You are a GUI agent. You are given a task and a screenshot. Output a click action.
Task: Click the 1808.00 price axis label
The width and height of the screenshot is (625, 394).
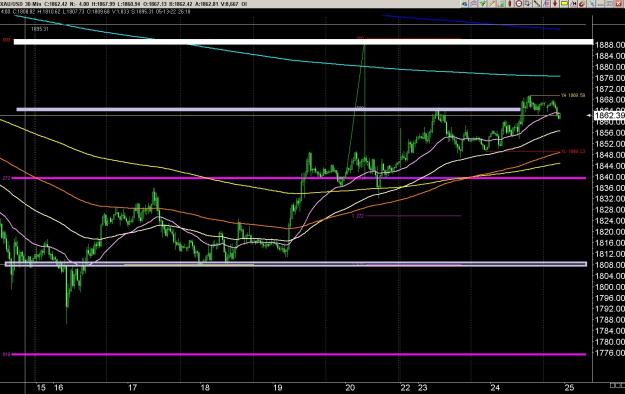coord(609,265)
